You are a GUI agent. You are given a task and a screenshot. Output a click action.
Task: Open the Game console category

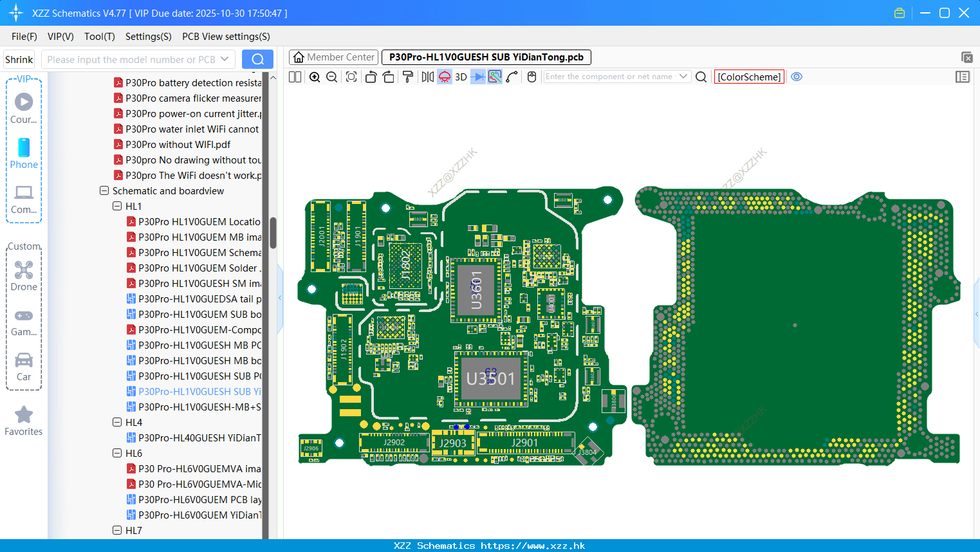(x=24, y=322)
